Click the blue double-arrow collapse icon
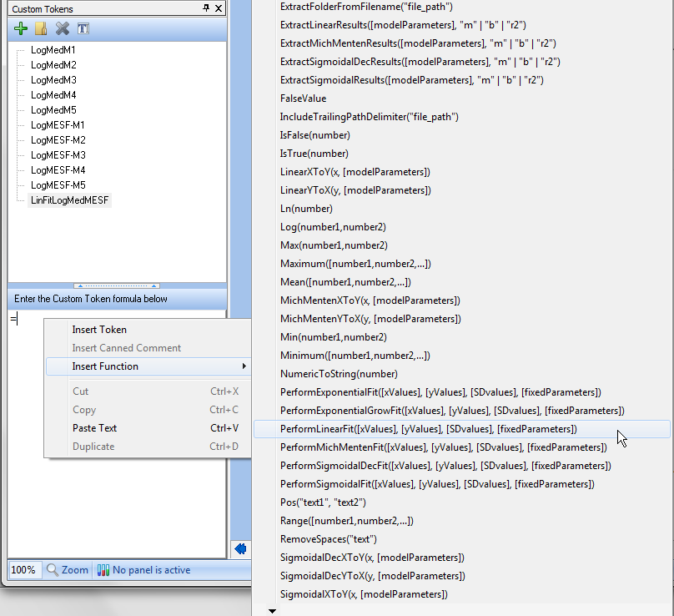The width and height of the screenshot is (674, 616). (240, 549)
